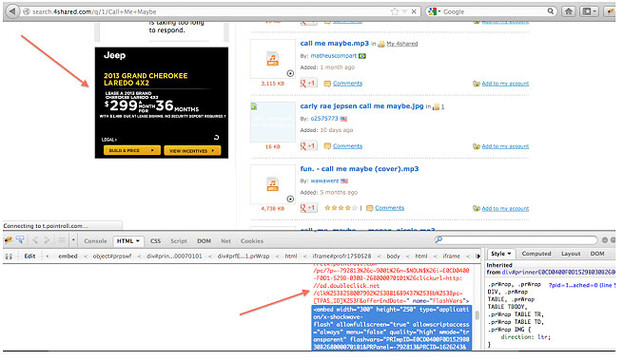Click the jpg image thumbnail preview
Image resolution: width=624 pixels, height=361 pixels.
[x=273, y=122]
